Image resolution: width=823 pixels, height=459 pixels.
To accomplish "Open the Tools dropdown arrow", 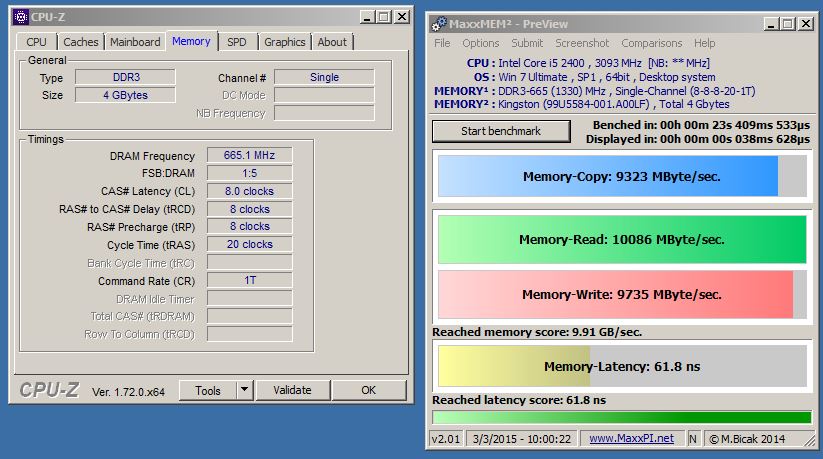I will point(244,390).
